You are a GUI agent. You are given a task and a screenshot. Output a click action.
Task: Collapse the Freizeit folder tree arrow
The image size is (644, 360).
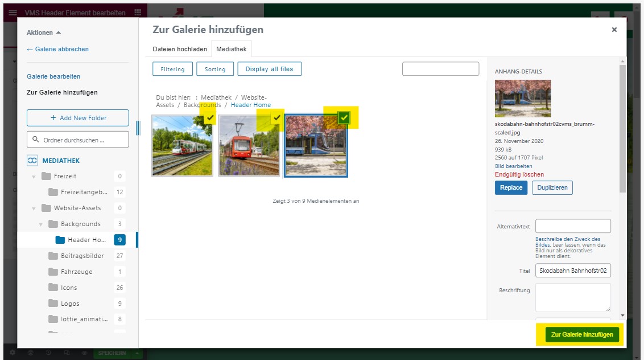click(x=34, y=177)
